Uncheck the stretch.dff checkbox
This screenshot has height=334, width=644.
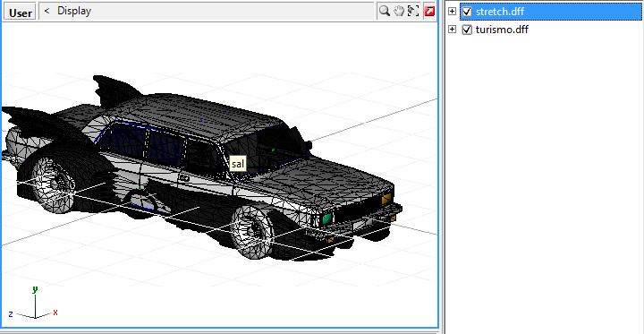[x=467, y=12]
